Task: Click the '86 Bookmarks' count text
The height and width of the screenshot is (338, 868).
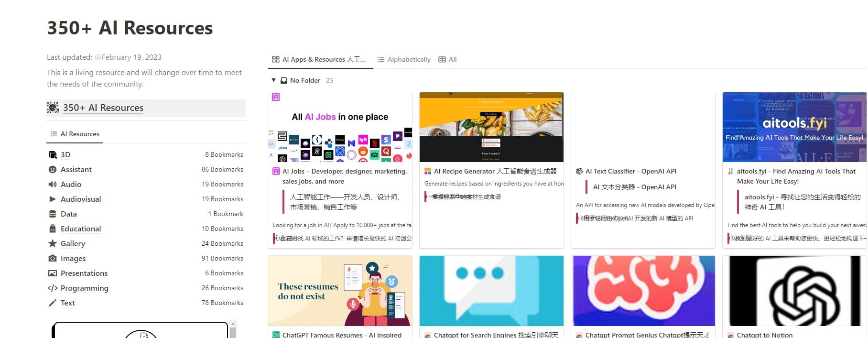Action: click(222, 169)
